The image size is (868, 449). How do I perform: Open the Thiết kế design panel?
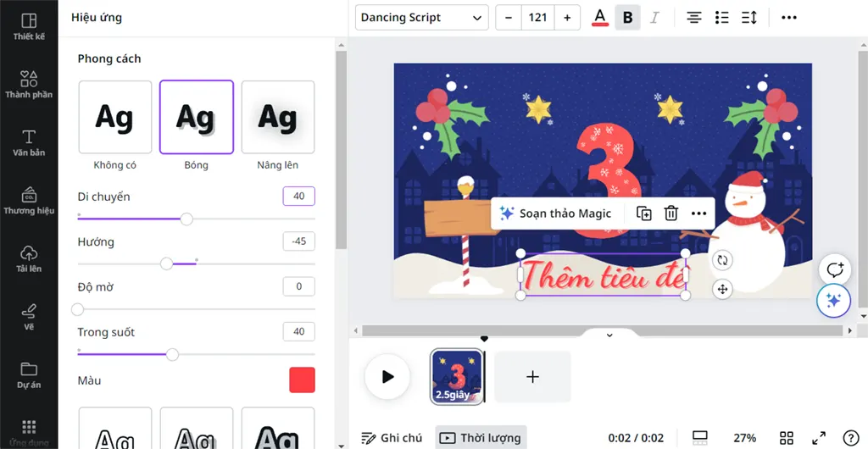[29, 26]
